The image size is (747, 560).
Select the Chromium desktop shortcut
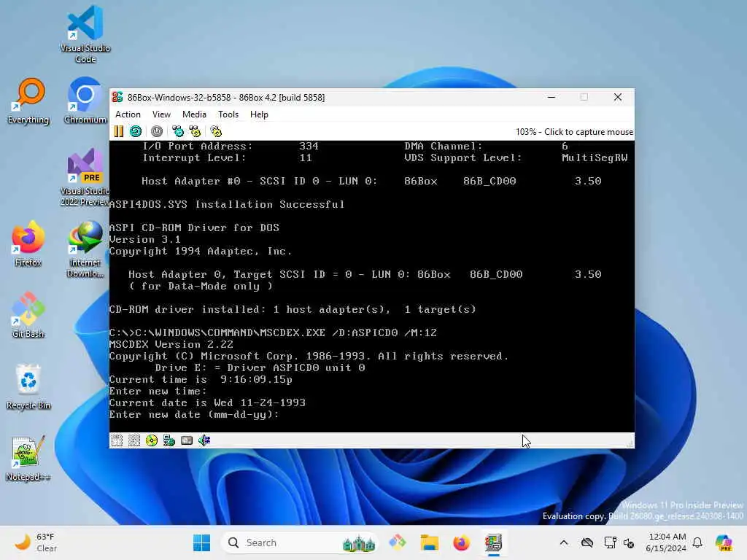point(85,101)
